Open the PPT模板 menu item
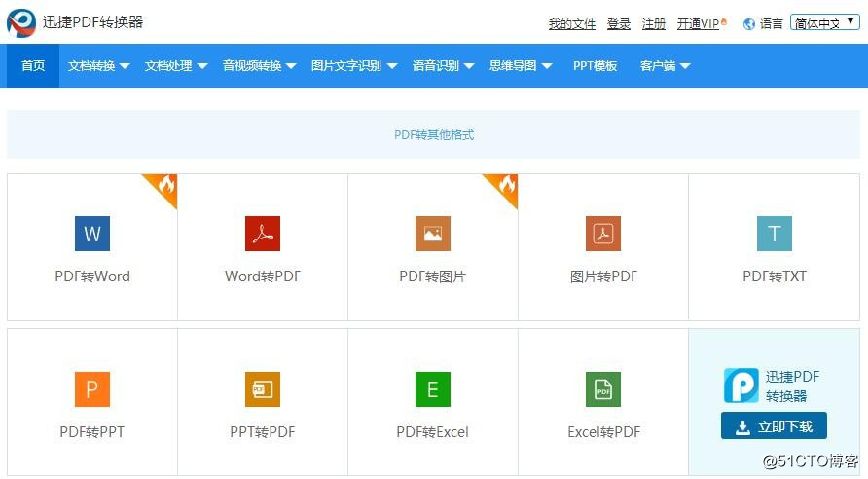This screenshot has height=479, width=868. click(596, 66)
